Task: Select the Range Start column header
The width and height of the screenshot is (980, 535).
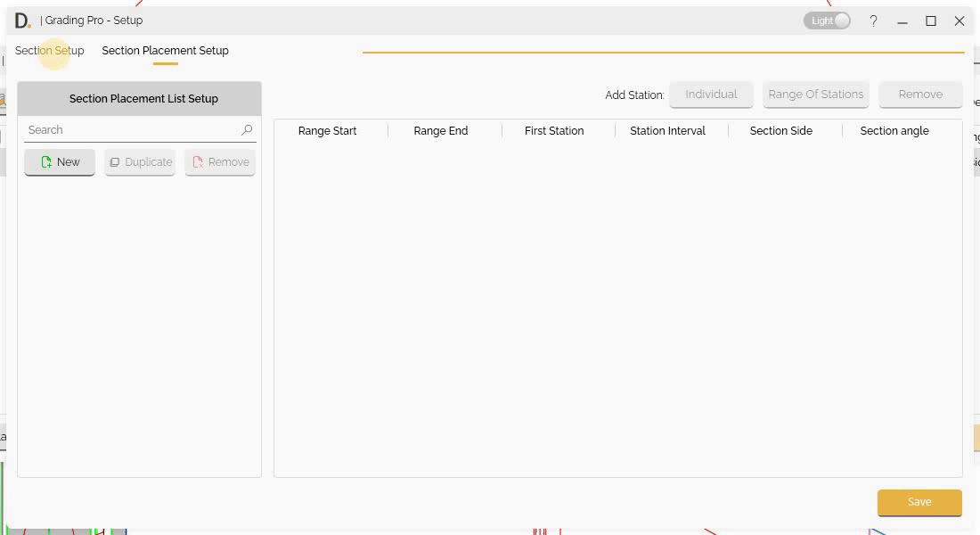Action: pyautogui.click(x=327, y=131)
